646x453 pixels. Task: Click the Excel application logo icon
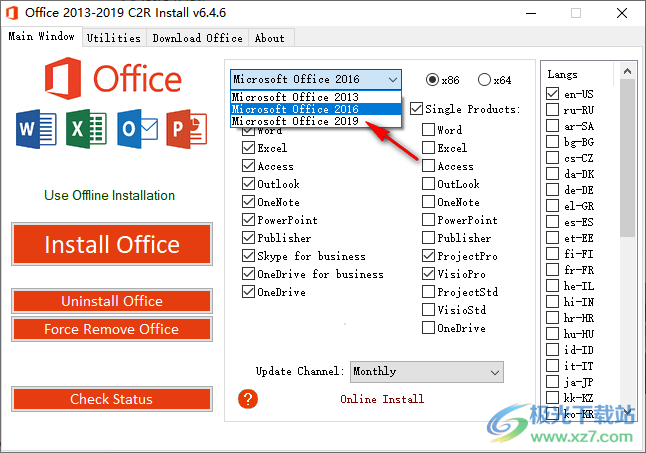point(86,129)
